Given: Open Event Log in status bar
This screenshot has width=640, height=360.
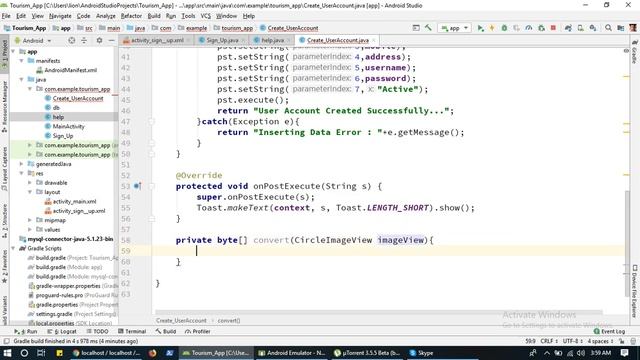Looking at the screenshot, I should [609, 331].
